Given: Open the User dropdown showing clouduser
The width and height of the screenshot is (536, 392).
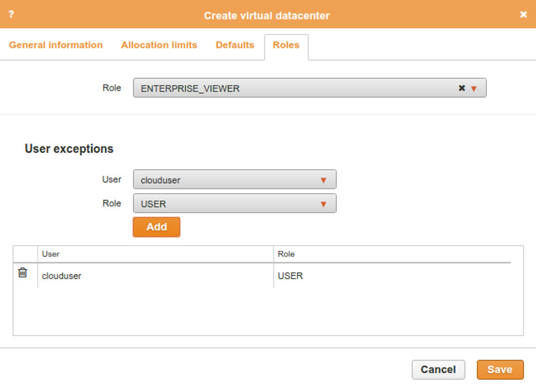Looking at the screenshot, I should click(x=234, y=179).
